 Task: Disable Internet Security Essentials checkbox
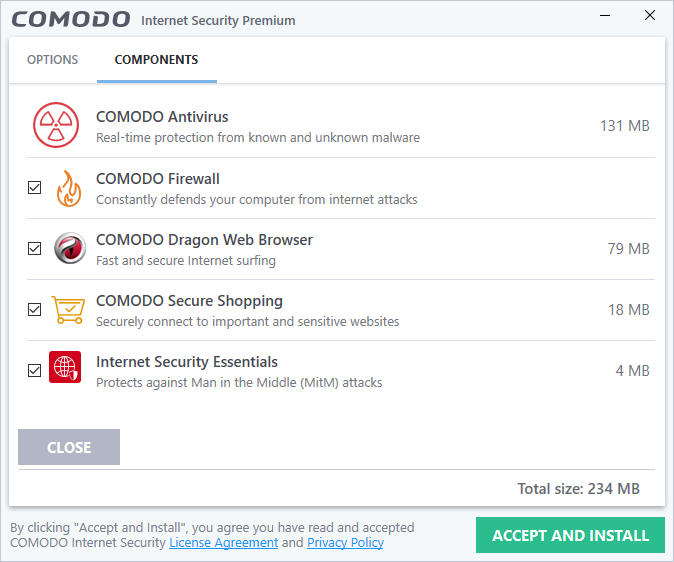click(x=34, y=371)
